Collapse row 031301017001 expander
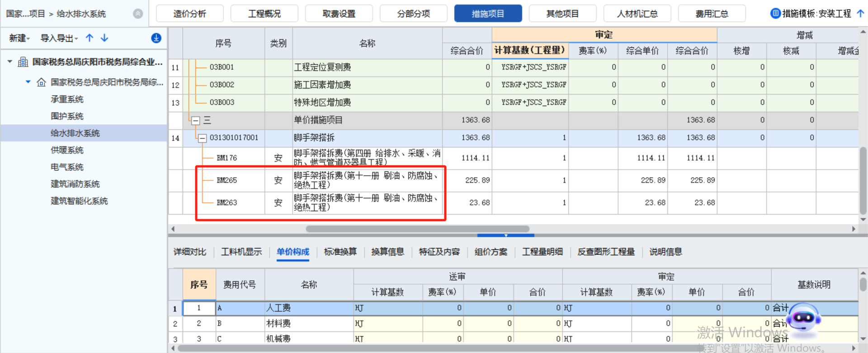 tap(203, 138)
